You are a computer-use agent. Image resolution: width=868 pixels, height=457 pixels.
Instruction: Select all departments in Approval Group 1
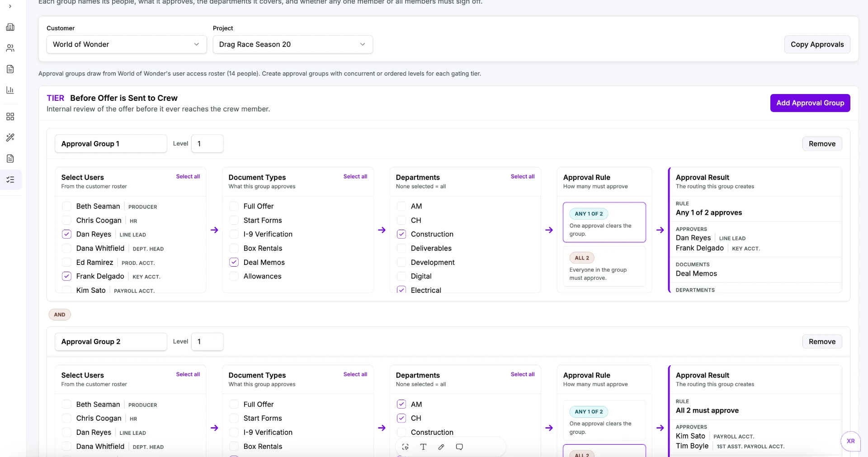(523, 177)
